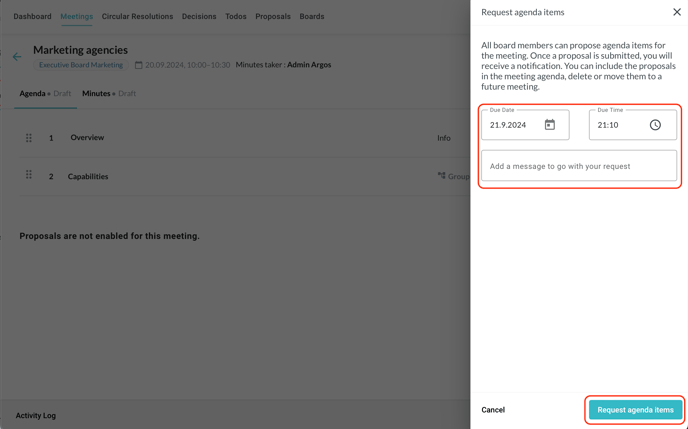This screenshot has width=688, height=429.
Task: Go back using the left arrow icon
Action: 17,57
